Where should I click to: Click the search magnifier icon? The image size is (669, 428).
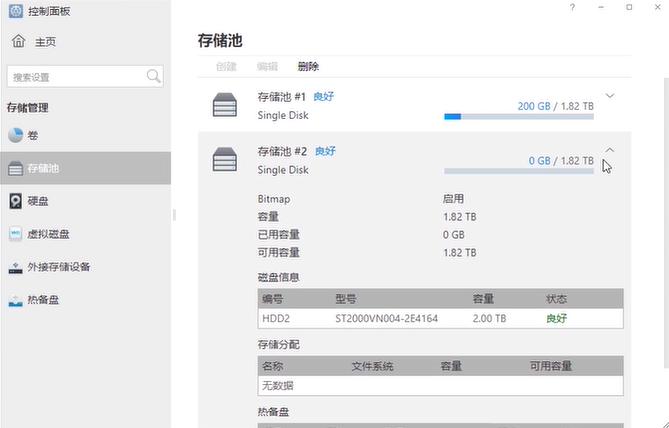(153, 76)
